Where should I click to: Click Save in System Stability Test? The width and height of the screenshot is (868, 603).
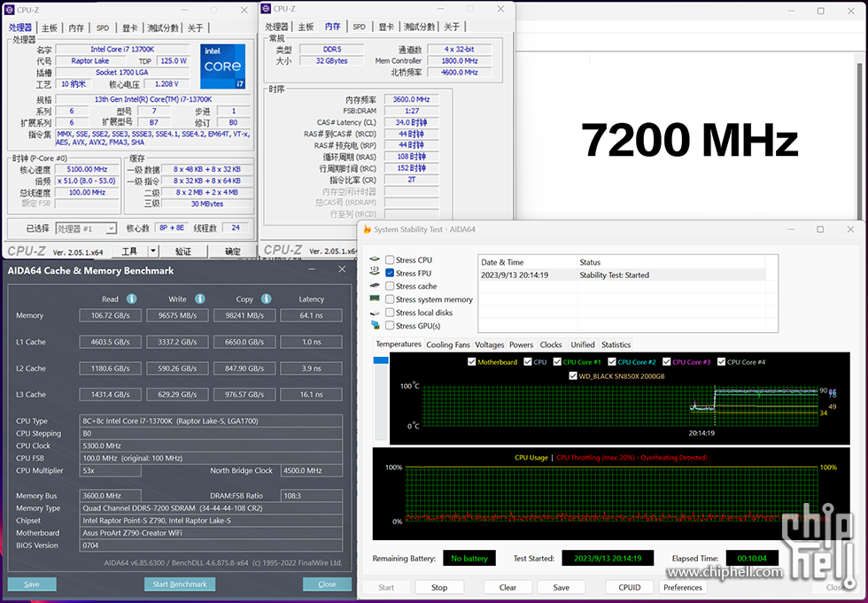(x=561, y=588)
